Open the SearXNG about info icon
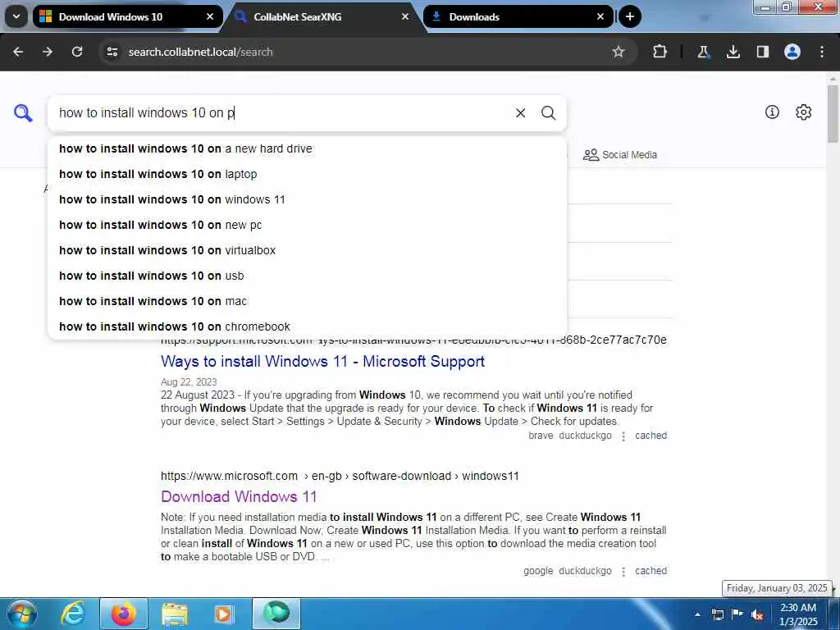Image resolution: width=840 pixels, height=630 pixels. tap(772, 112)
